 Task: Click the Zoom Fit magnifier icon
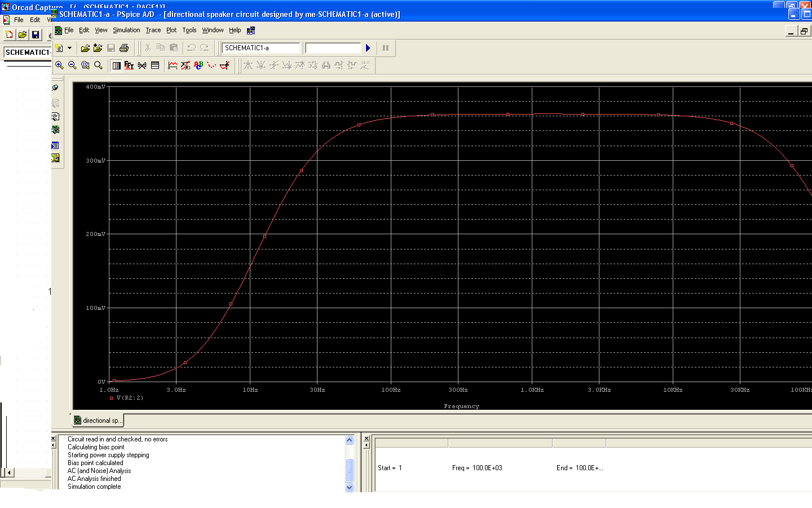[98, 65]
